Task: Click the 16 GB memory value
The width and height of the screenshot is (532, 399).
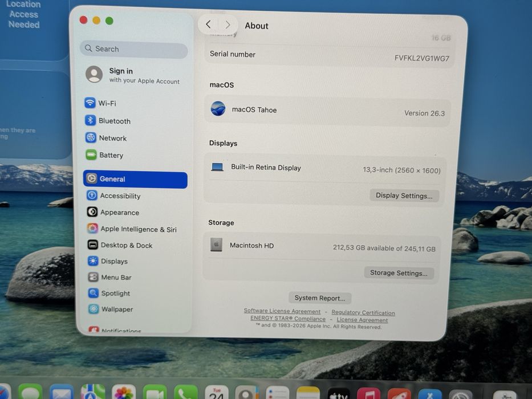Action: click(x=441, y=38)
